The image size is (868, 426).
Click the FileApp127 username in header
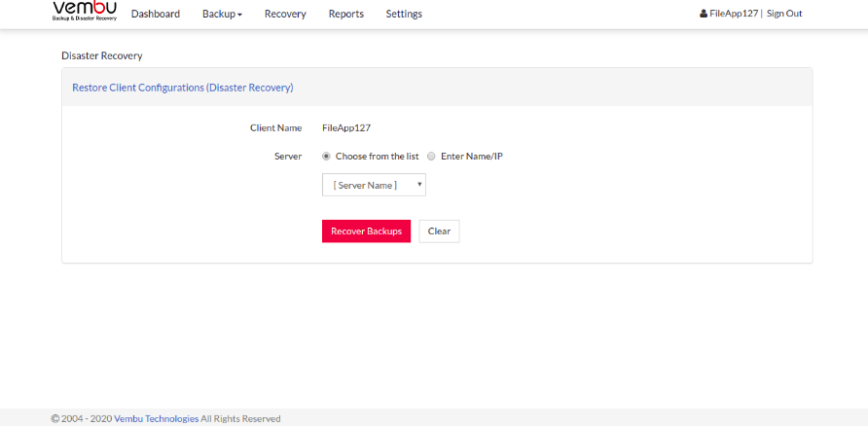(734, 14)
